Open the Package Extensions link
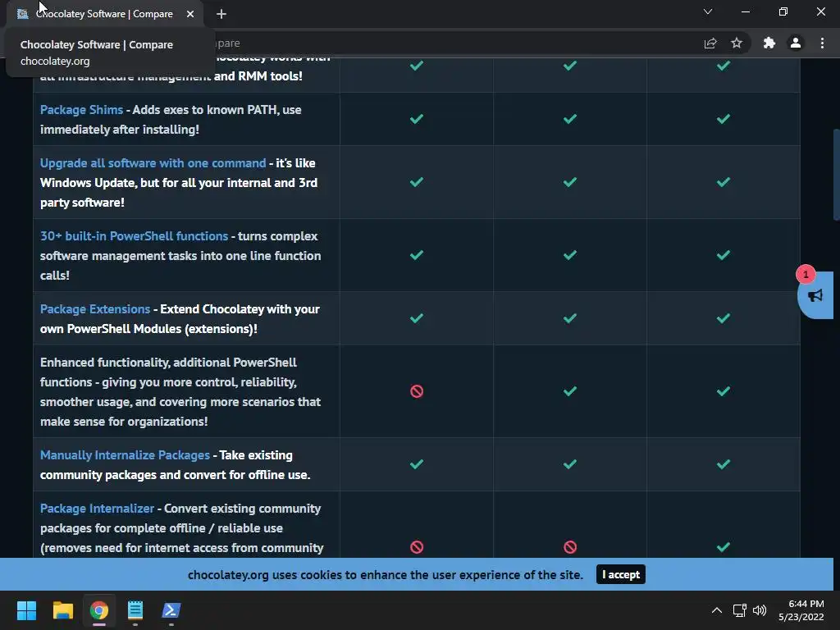Viewport: 840px width, 630px height. (x=95, y=309)
